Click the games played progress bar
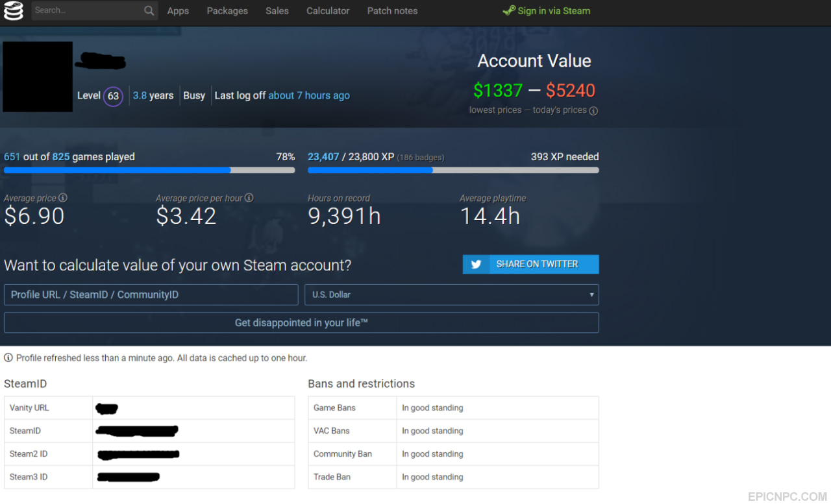 tap(149, 170)
